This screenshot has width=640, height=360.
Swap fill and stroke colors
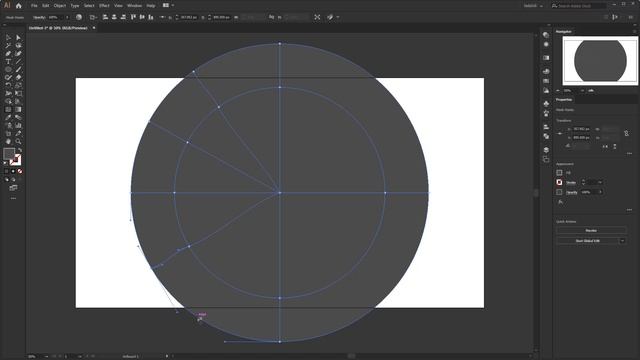[20, 150]
